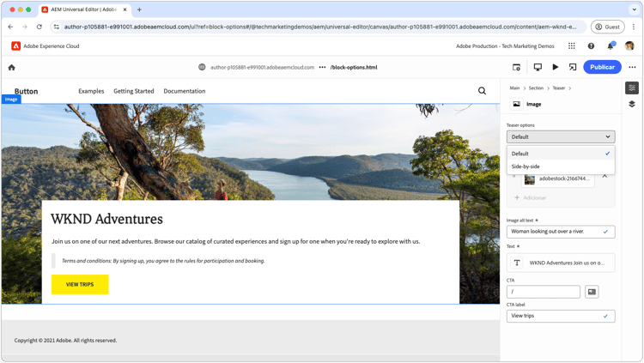
Task: Go to Main breadcrumb
Action: 514,88
